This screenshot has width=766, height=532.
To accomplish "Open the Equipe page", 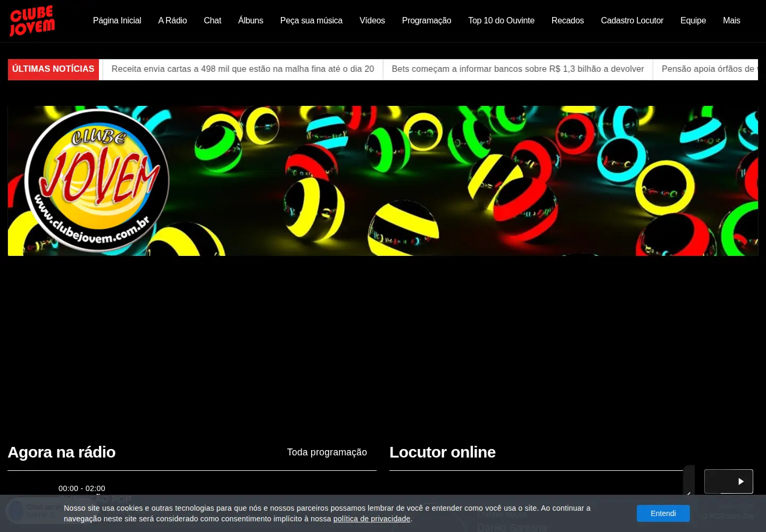I will click(x=693, y=21).
